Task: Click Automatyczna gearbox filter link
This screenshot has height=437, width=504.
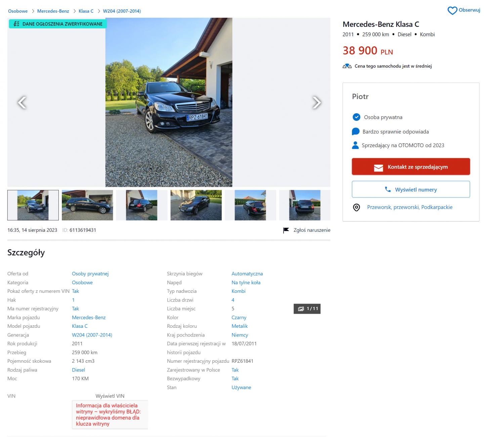Action: [x=247, y=274]
